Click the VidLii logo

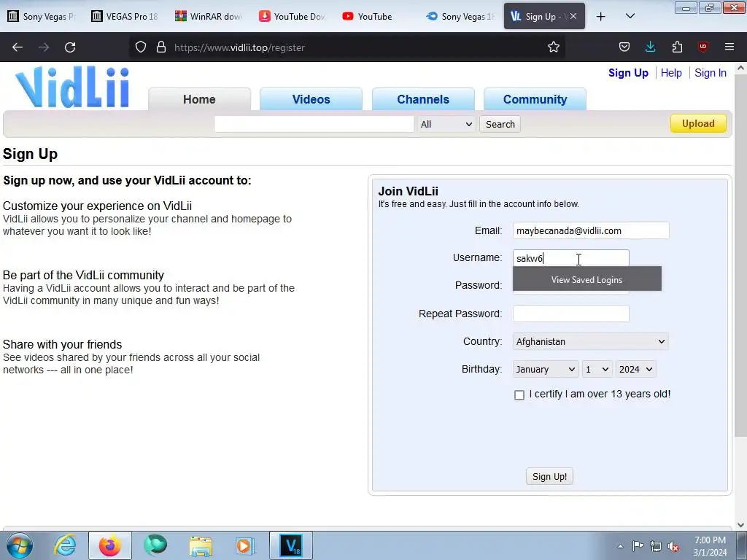tap(72, 87)
